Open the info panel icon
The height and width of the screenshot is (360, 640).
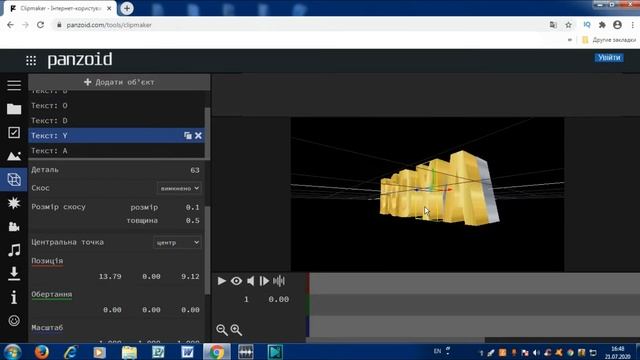coord(14,297)
